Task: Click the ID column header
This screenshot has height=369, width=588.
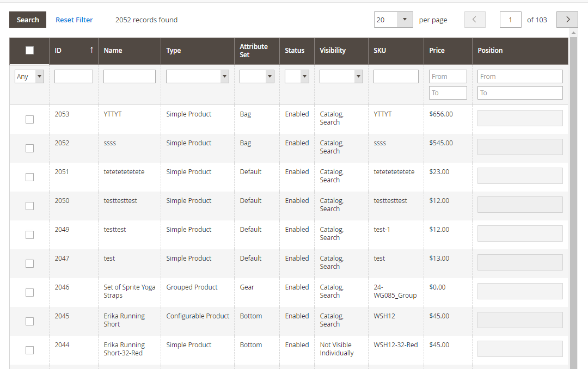Action: [73, 51]
